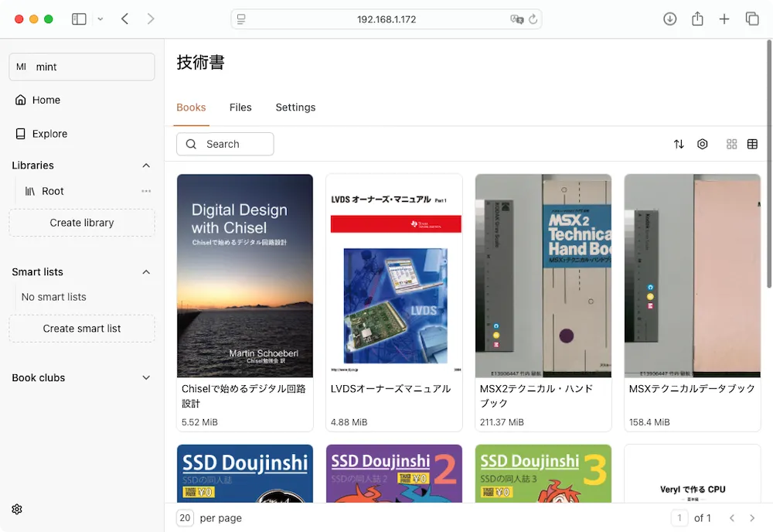Focus the Search books field
This screenshot has height=532, width=773.
[225, 144]
